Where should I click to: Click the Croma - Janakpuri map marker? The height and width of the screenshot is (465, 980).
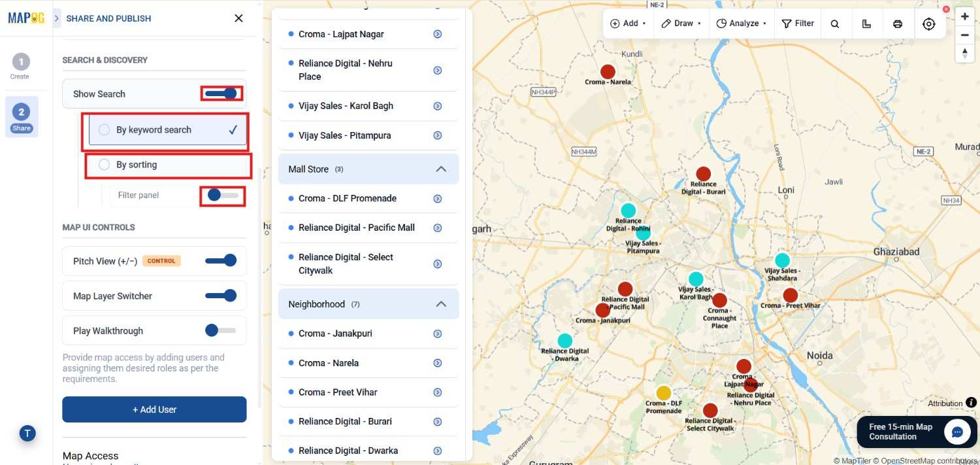pyautogui.click(x=602, y=310)
